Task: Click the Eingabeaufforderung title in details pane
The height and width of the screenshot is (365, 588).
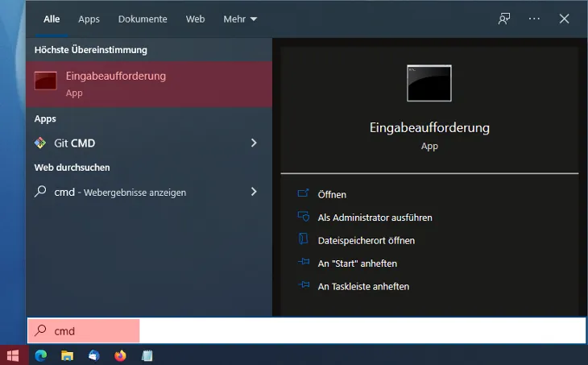Action: click(429, 128)
